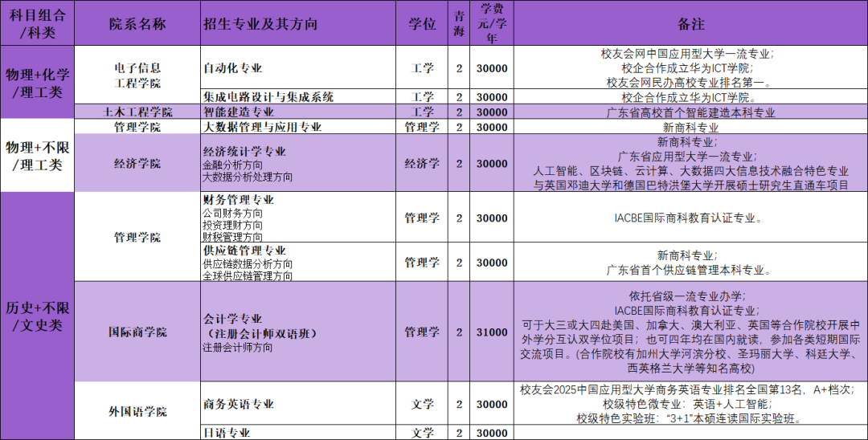
Task: Click IACBE国际商科教育认证专业 remark in 财务管理 row
Action: pos(689,218)
